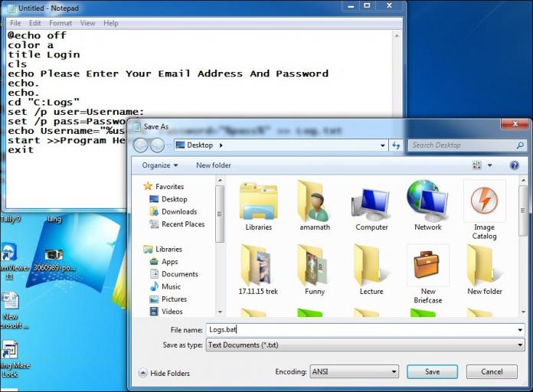Click the Back navigation arrow in Save As
This screenshot has height=392, width=533.
[140, 145]
